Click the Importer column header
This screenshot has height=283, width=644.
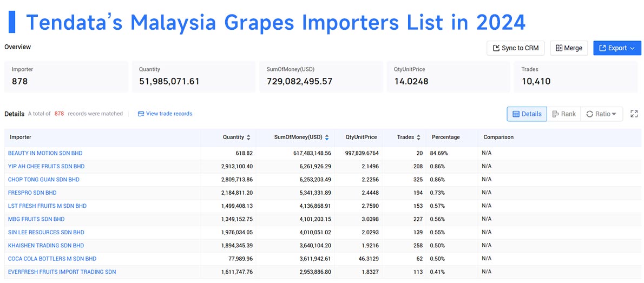[21, 137]
